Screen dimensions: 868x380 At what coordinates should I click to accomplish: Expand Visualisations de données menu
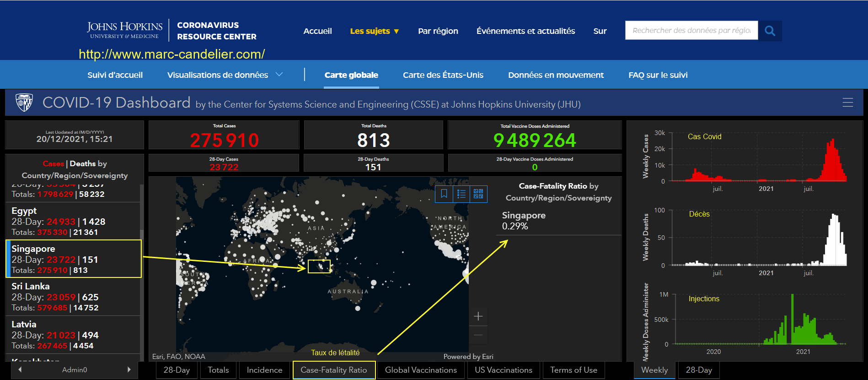coord(225,75)
